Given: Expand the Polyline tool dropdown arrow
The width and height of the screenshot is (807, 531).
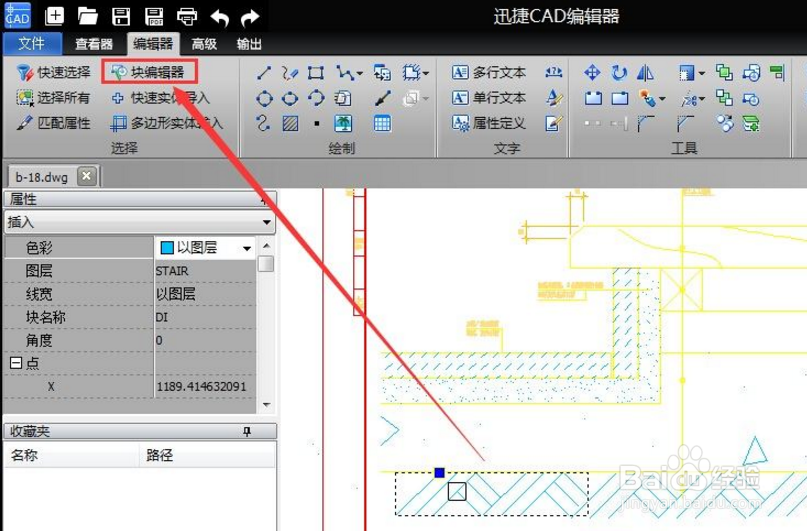Looking at the screenshot, I should click(359, 74).
